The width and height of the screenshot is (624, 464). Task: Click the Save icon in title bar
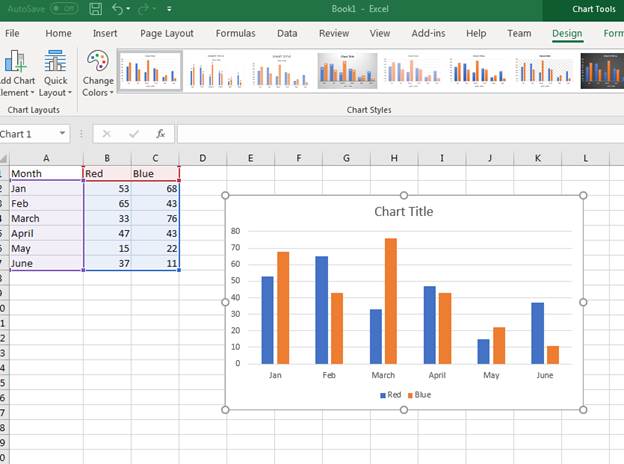click(95, 9)
